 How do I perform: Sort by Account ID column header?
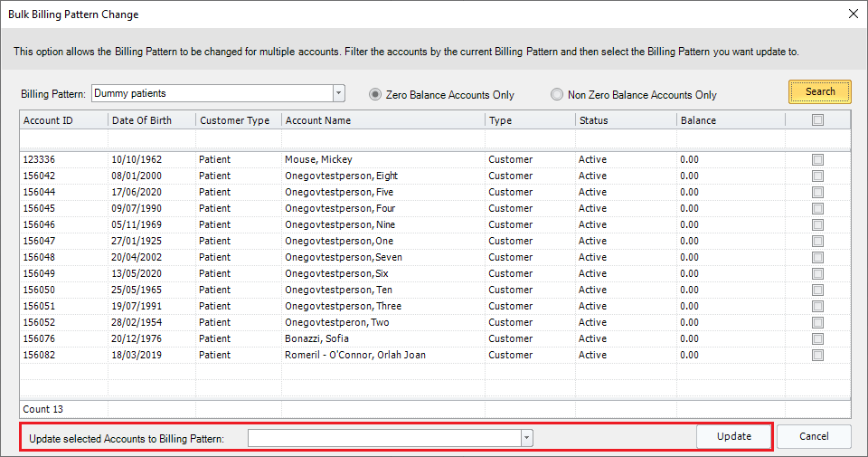coord(61,120)
